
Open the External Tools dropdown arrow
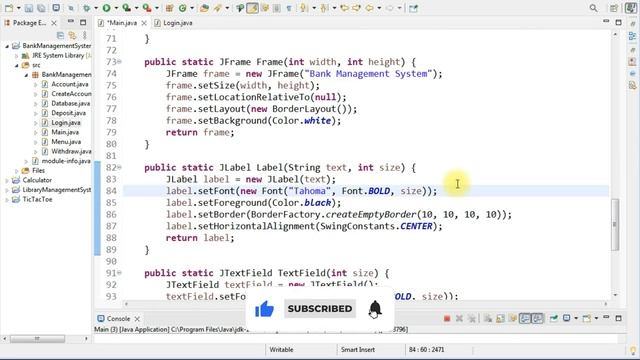point(156,8)
